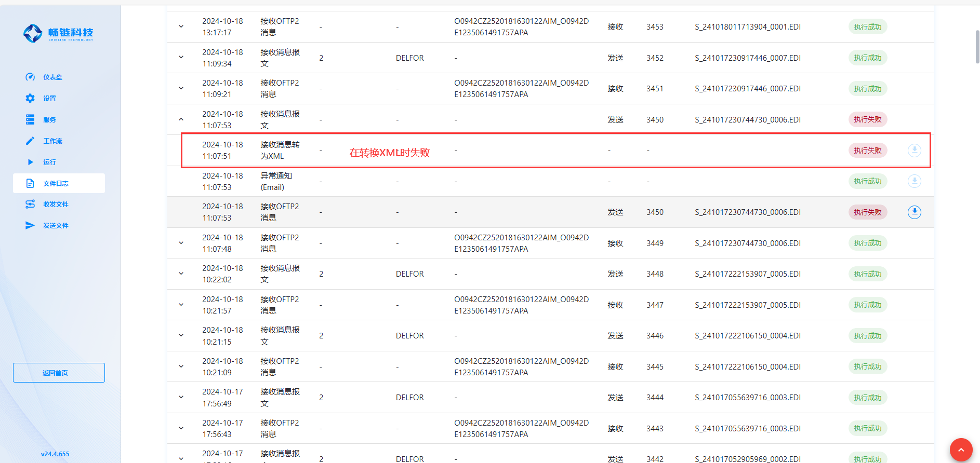Click the 运行 play icon
The width and height of the screenshot is (980, 463).
coord(30,162)
